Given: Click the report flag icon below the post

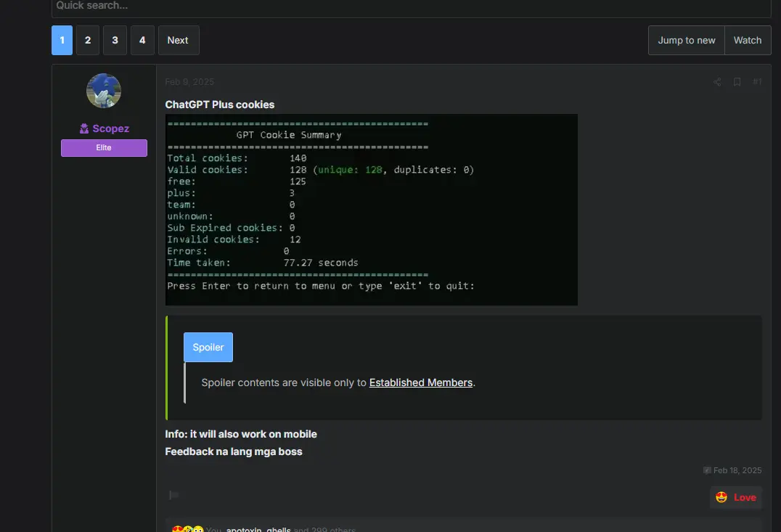Looking at the screenshot, I should coord(173,495).
